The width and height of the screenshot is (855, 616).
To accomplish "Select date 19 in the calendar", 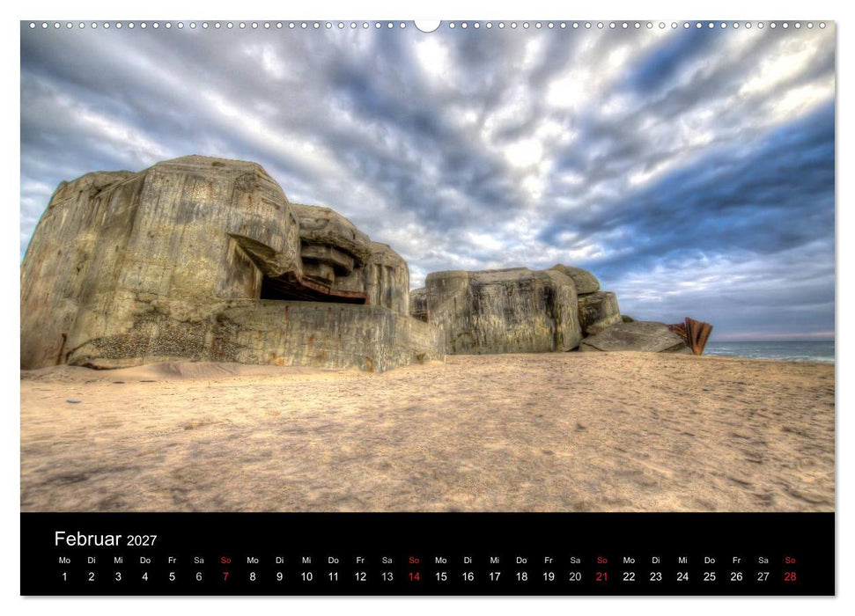I will tap(549, 576).
